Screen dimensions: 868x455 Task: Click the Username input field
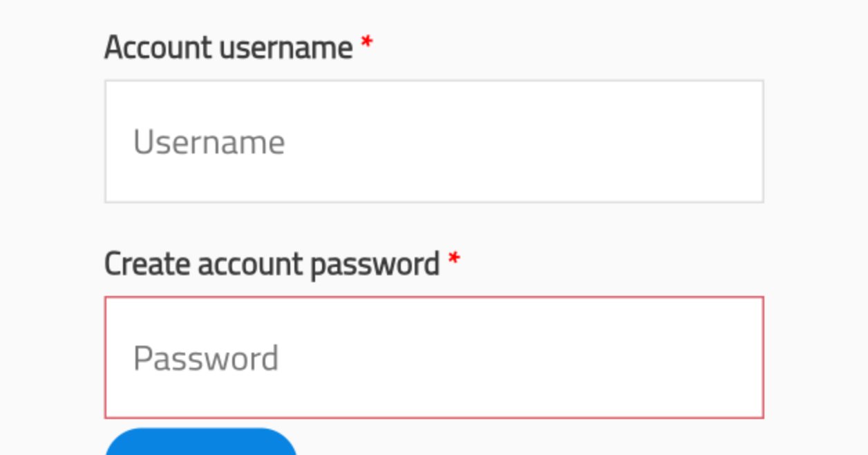[x=434, y=142]
